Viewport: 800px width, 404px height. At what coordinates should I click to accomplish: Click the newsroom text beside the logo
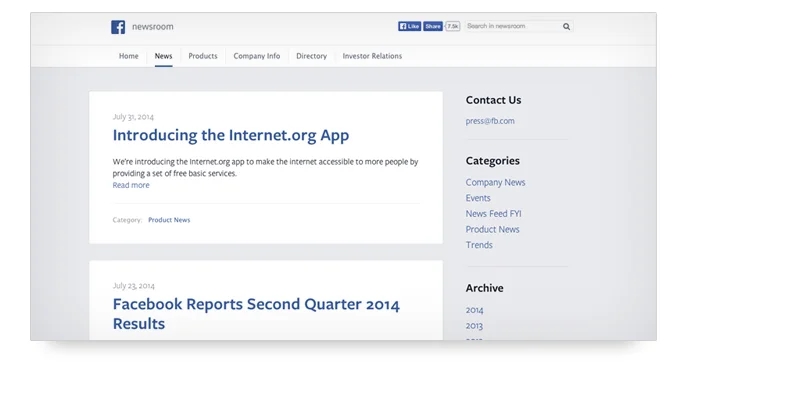(x=153, y=27)
